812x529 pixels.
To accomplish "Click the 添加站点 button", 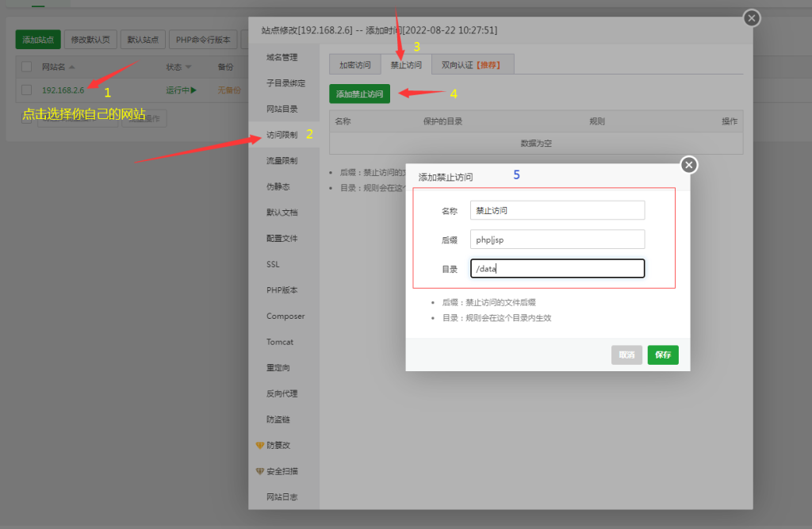I will [37, 39].
